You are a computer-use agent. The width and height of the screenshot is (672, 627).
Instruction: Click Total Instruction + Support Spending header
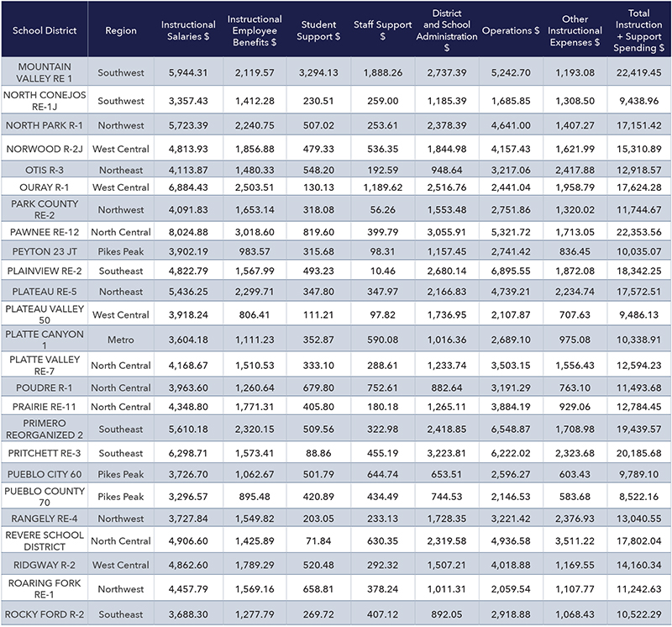click(x=638, y=30)
